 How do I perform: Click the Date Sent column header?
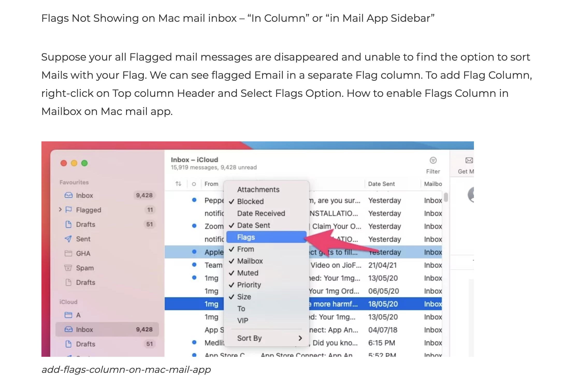(x=381, y=184)
